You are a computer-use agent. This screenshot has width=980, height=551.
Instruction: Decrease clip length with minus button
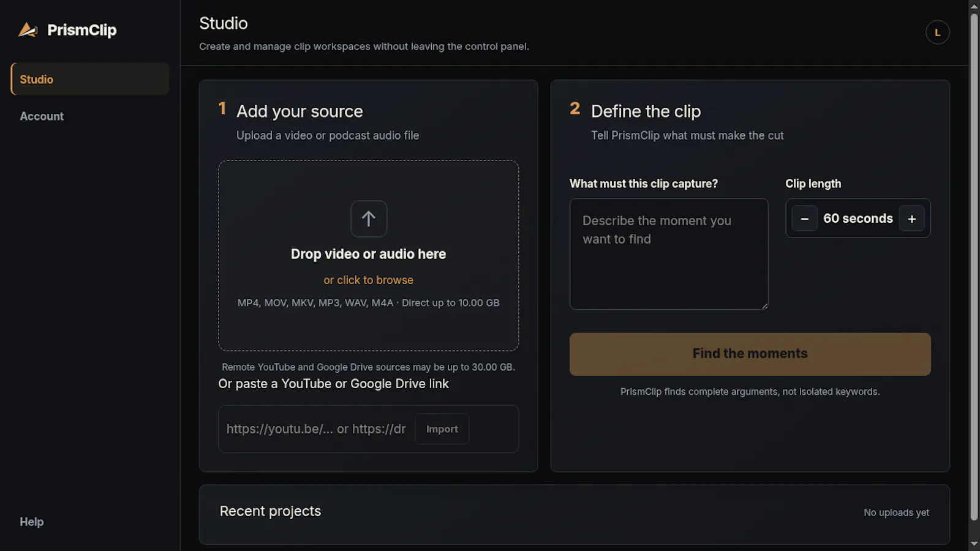click(804, 219)
